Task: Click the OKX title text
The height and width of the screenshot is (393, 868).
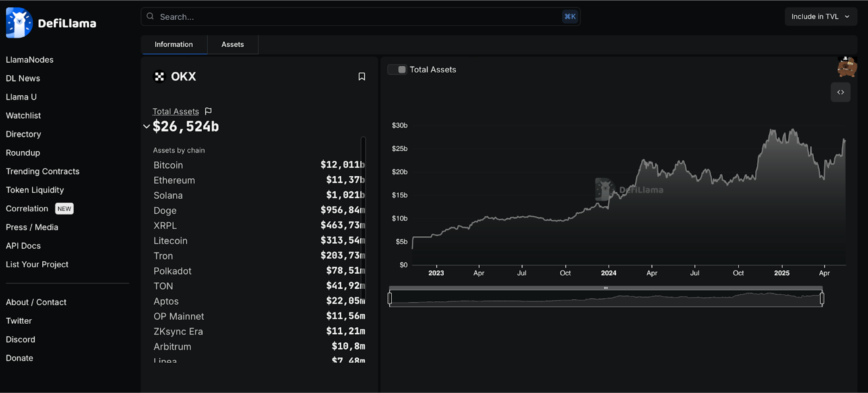Action: coord(183,77)
